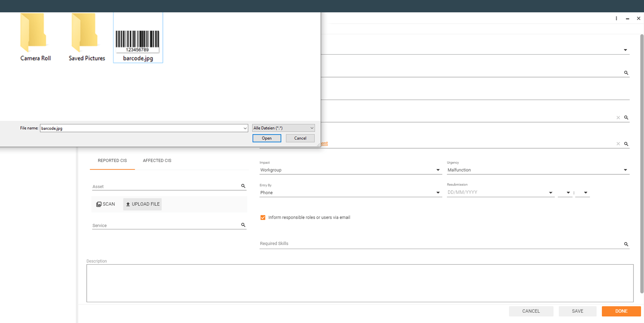Click the Service field search icon
The height and width of the screenshot is (323, 644).
pyautogui.click(x=243, y=225)
